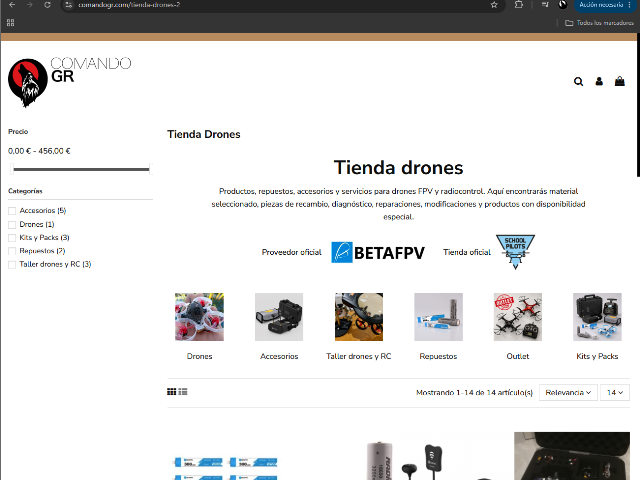Click the Comando GR wolf logo
Image resolution: width=640 pixels, height=480 pixels.
(x=28, y=83)
